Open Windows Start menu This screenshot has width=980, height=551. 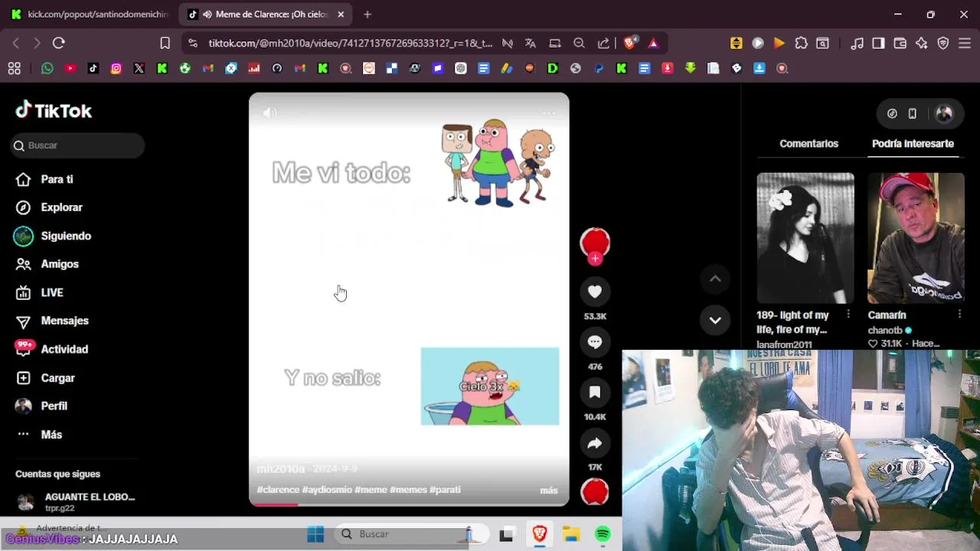[x=315, y=534]
